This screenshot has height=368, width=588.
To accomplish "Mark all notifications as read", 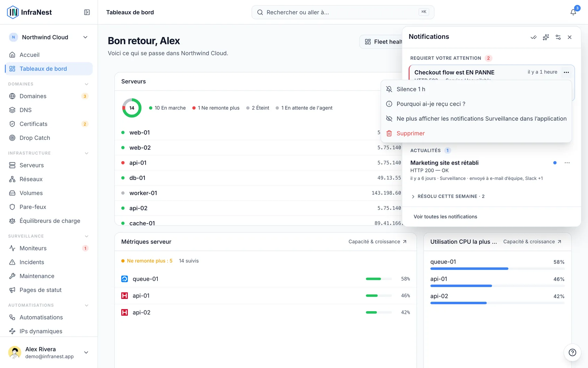I will click(x=533, y=37).
